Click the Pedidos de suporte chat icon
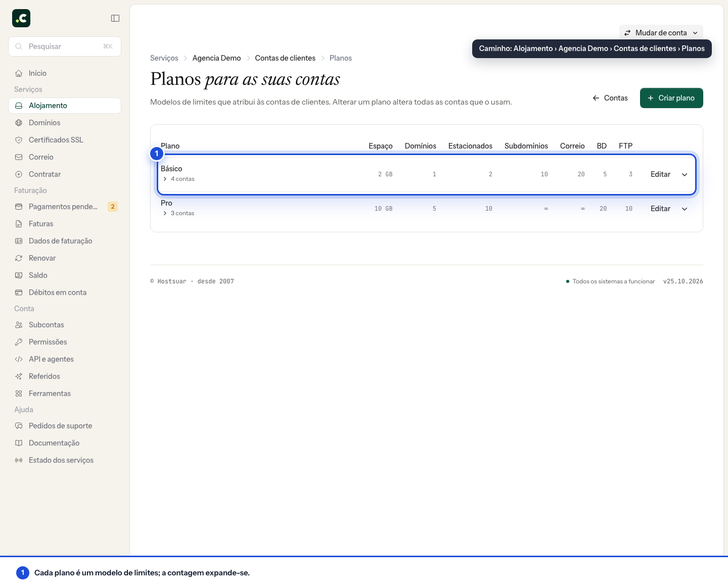The height and width of the screenshot is (588, 728). pos(19,426)
